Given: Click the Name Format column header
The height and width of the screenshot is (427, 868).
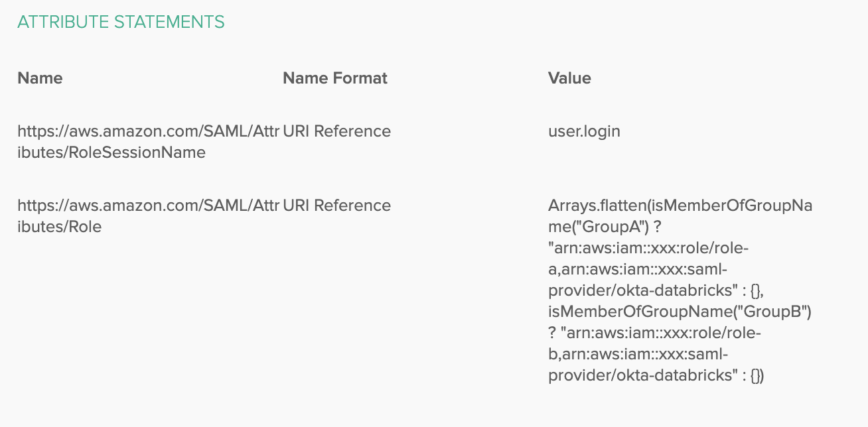Looking at the screenshot, I should click(334, 78).
